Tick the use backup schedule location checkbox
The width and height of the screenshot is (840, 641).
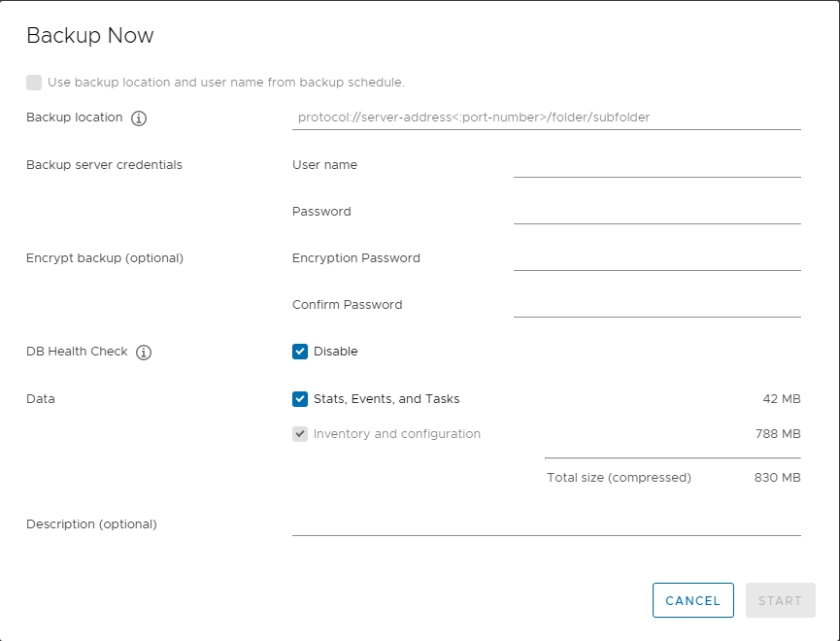click(x=34, y=83)
